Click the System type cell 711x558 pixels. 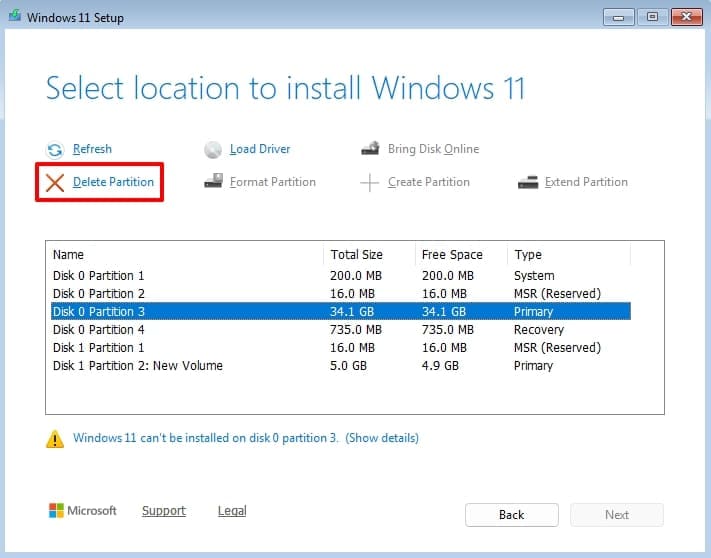pyautogui.click(x=534, y=276)
